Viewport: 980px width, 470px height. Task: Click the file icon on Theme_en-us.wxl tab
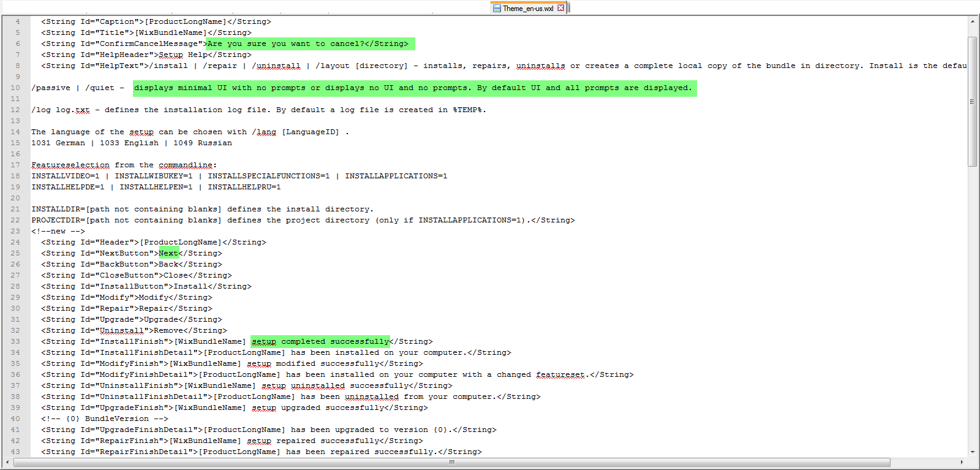(497, 8)
